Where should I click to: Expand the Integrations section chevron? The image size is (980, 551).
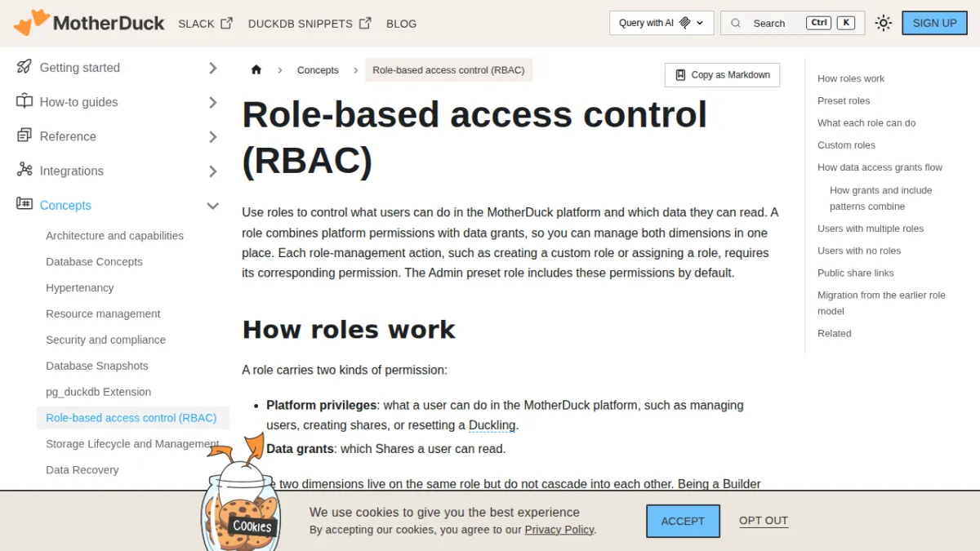pos(213,171)
